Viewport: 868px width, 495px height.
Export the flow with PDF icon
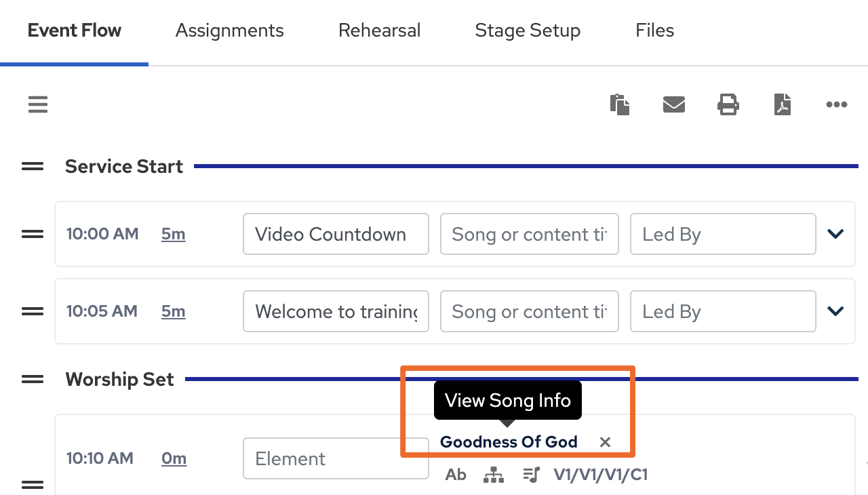pos(783,104)
